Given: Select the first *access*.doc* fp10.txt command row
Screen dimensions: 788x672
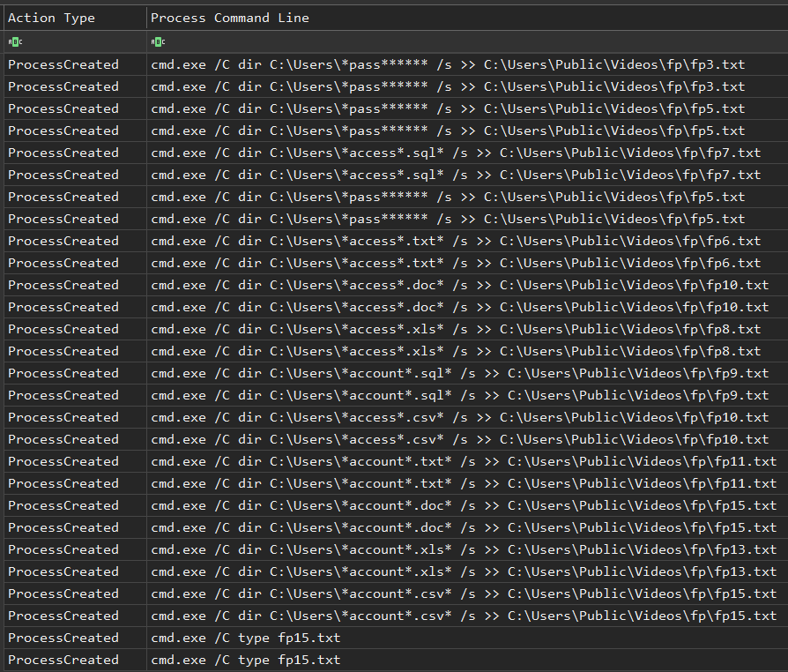Looking at the screenshot, I should point(458,285).
